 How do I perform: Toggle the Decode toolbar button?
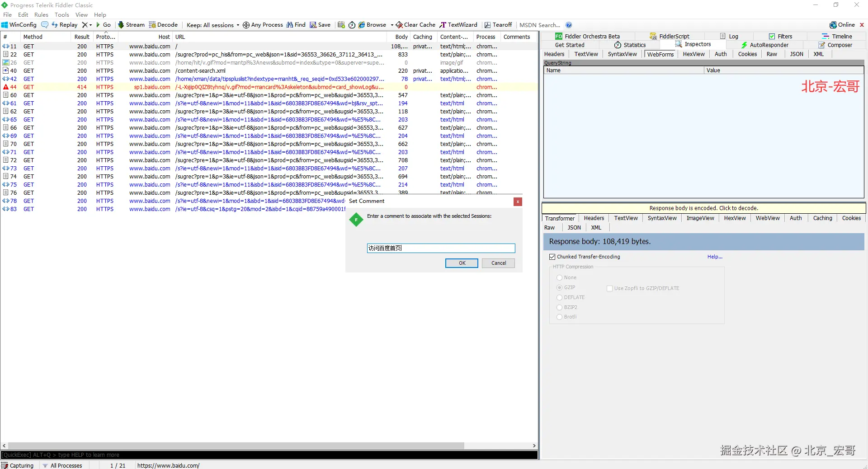tap(163, 25)
